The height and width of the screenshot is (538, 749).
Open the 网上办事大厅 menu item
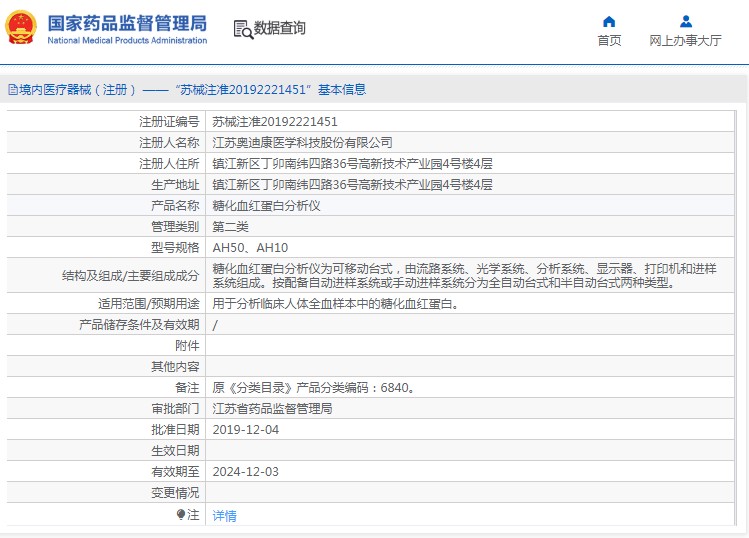685,41
